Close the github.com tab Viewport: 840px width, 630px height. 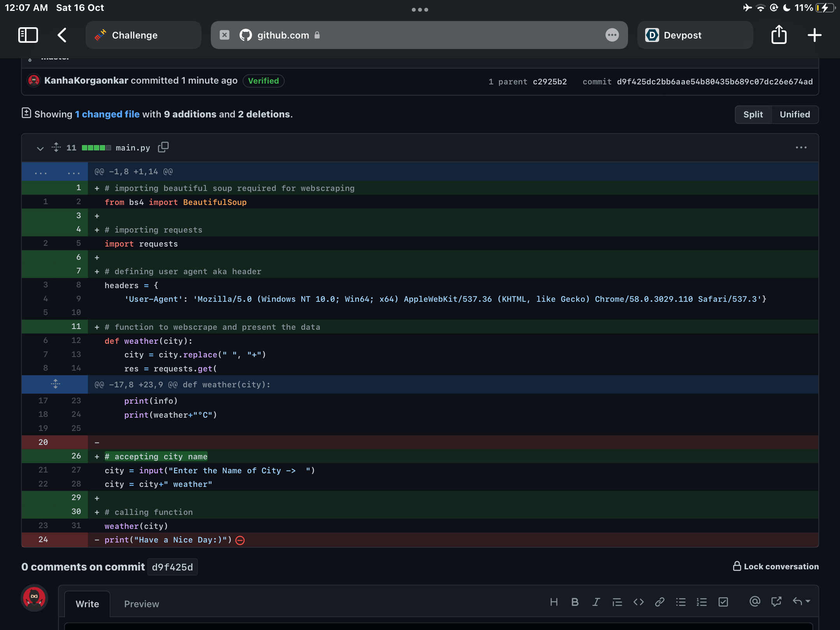click(x=224, y=35)
